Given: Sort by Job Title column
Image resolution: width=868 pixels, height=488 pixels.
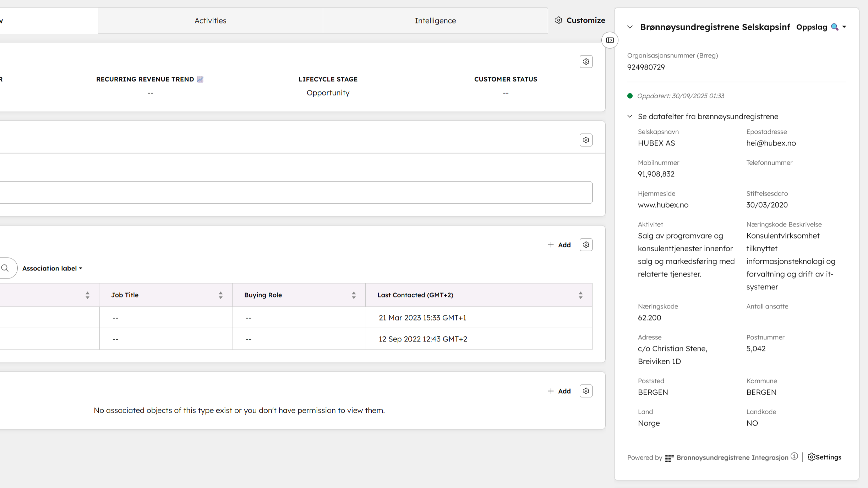Looking at the screenshot, I should click(220, 295).
